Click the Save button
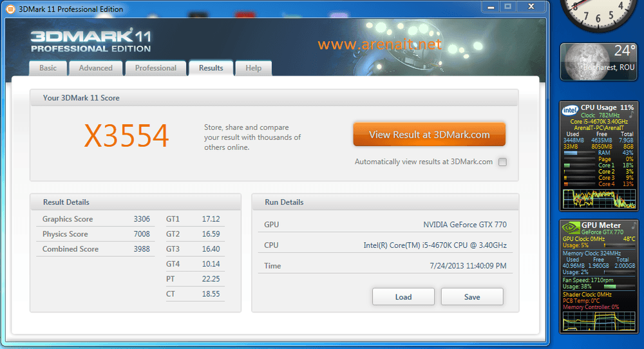This screenshot has width=644, height=349. pyautogui.click(x=472, y=297)
